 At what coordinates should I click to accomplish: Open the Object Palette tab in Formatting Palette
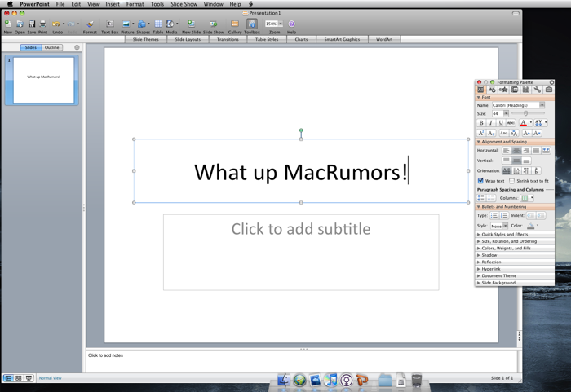coord(492,90)
